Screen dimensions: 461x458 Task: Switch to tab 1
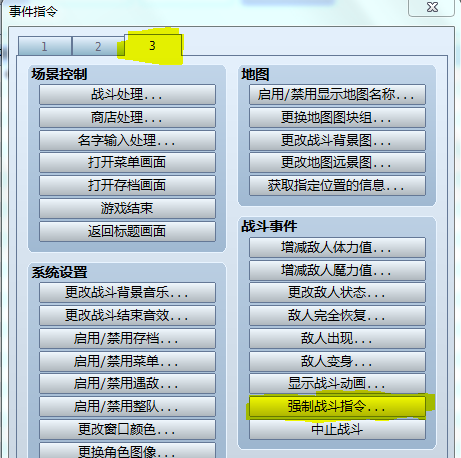pos(45,46)
